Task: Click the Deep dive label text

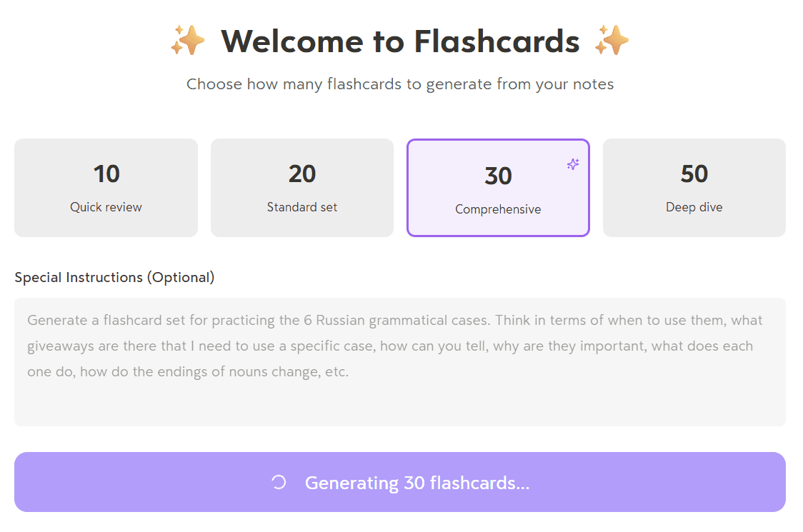Action: 694,207
